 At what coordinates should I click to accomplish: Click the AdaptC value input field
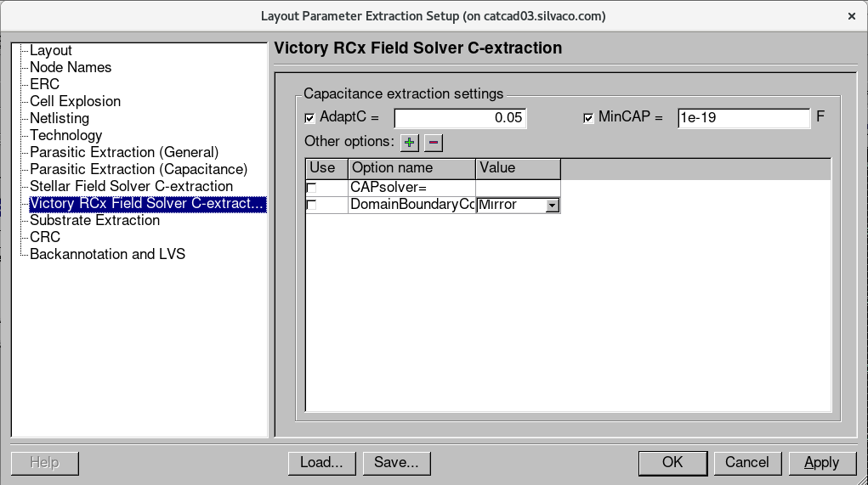click(x=460, y=118)
